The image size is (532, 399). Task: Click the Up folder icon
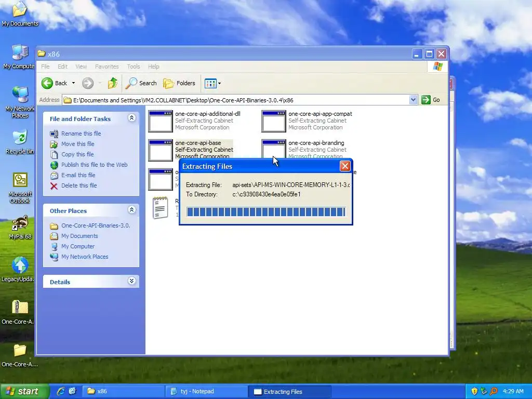click(113, 83)
